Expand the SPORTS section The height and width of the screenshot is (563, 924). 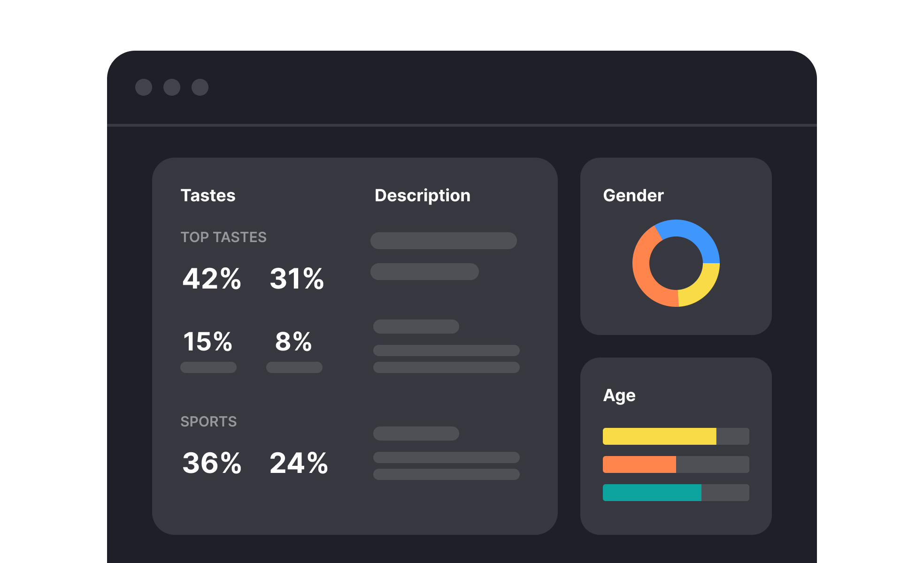tap(208, 421)
